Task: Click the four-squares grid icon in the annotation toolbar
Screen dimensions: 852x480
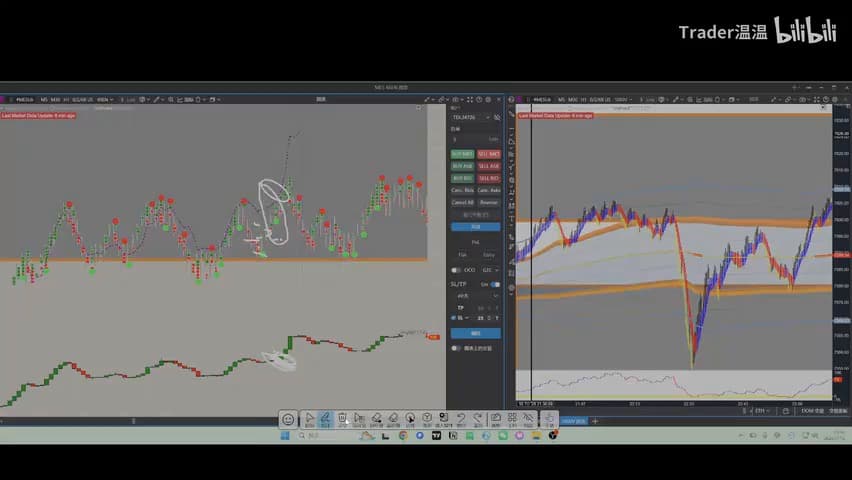Action: point(512,419)
